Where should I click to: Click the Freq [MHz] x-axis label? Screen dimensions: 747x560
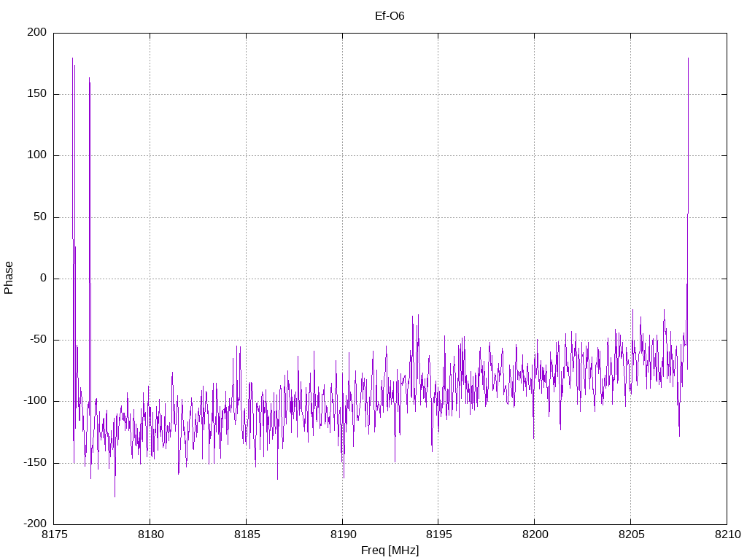pos(390,550)
